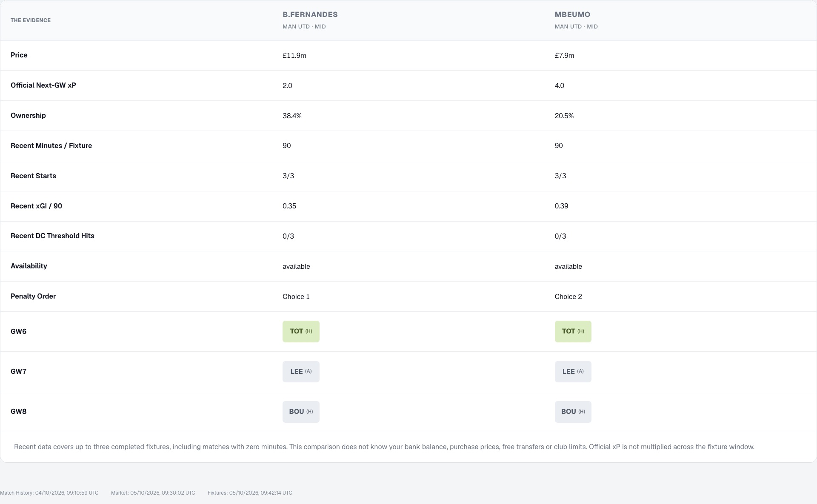Select the MBEUMO column header
Image resolution: width=817 pixels, height=504 pixels.
click(572, 14)
